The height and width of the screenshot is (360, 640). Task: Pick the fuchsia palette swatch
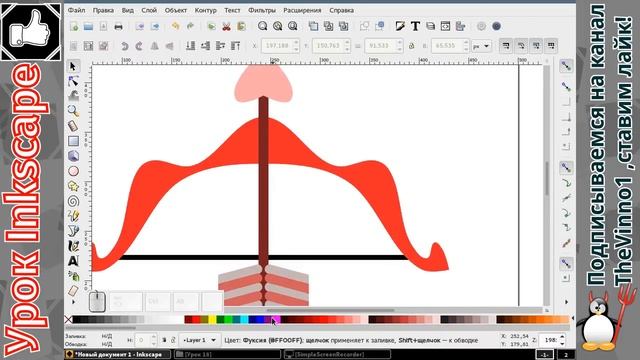click(276, 320)
